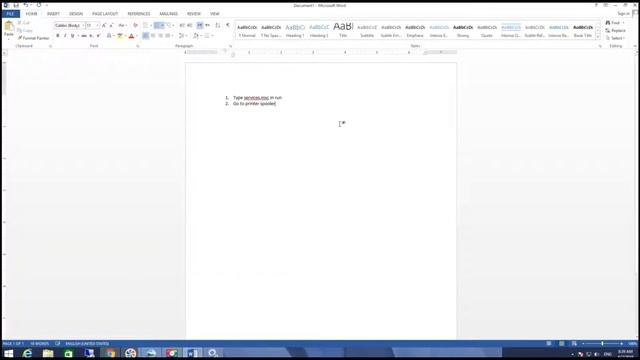The image size is (640, 360).
Task: Open the font name dropdown
Action: [83, 25]
